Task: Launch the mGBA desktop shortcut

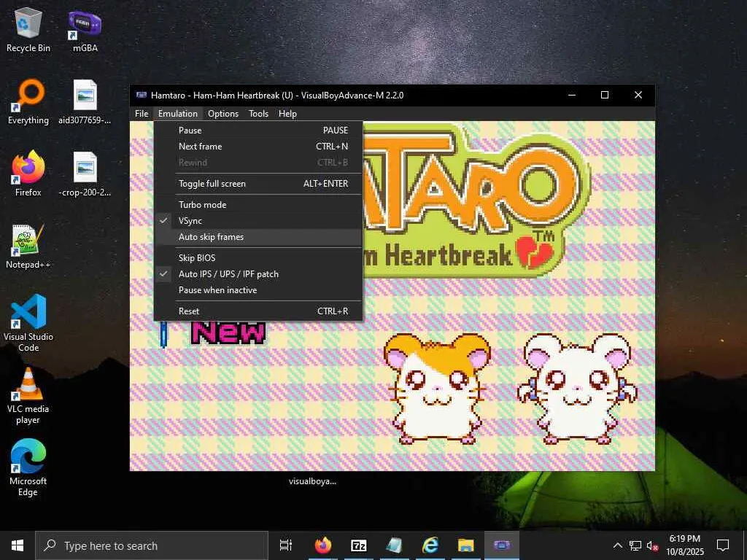Action: (85, 31)
